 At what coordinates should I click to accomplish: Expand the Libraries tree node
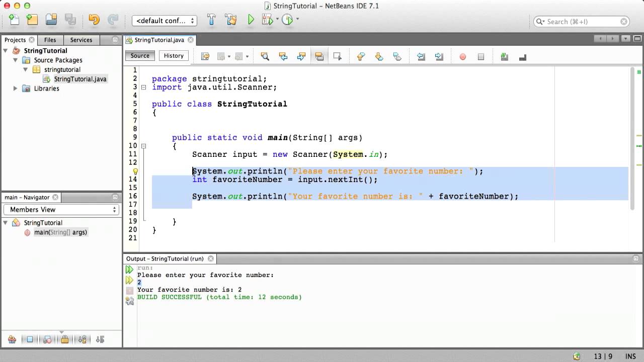point(15,88)
